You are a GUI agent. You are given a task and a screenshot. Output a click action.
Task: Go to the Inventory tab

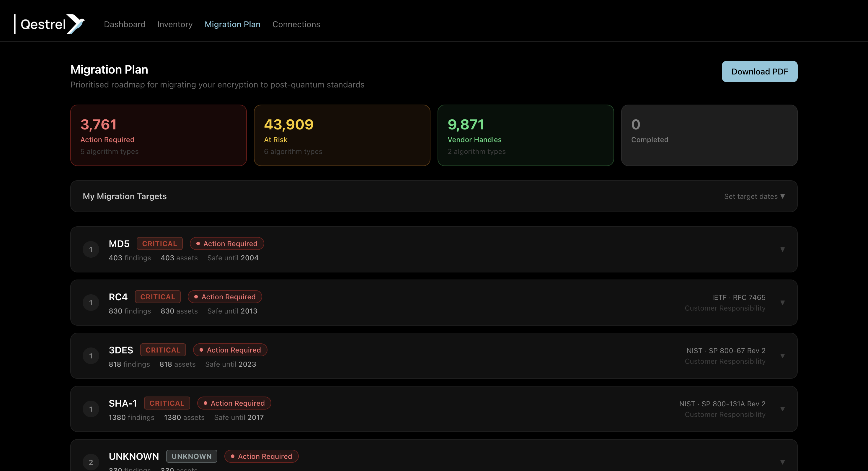click(x=175, y=24)
